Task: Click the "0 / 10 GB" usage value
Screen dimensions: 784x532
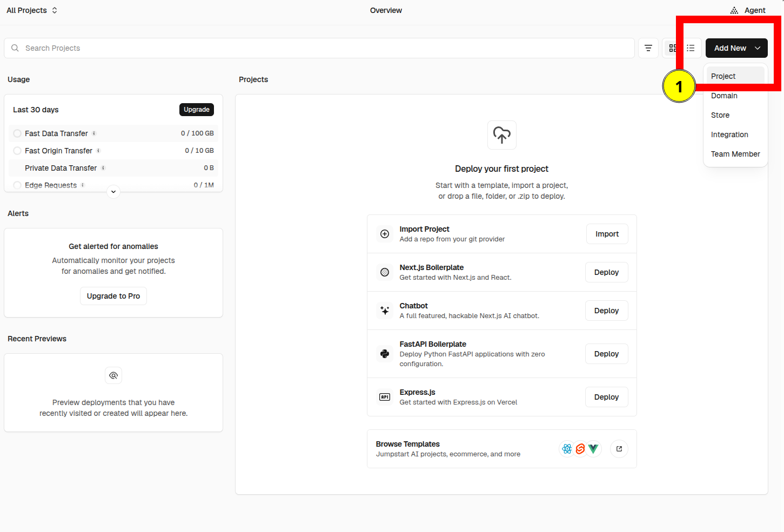Action: 199,151
